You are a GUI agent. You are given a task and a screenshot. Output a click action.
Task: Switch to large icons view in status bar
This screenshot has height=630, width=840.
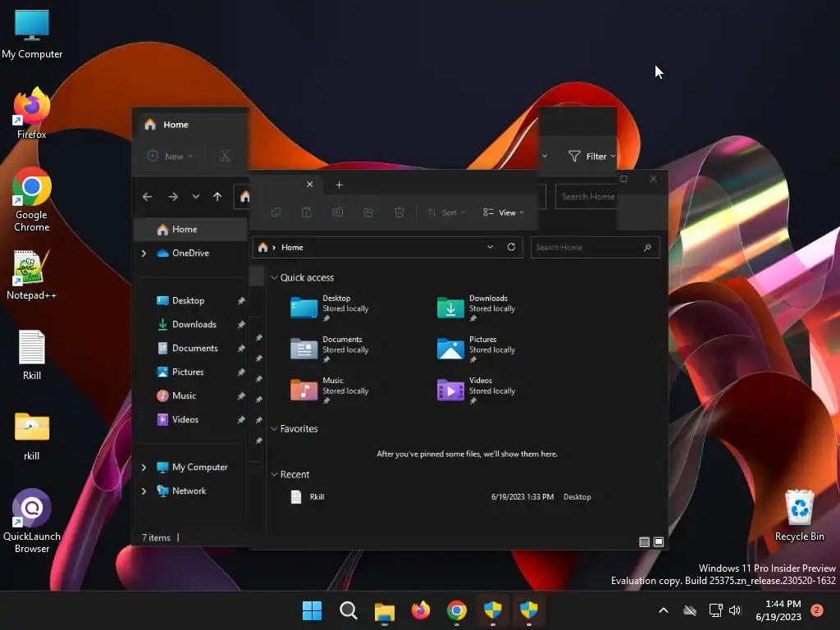click(659, 542)
